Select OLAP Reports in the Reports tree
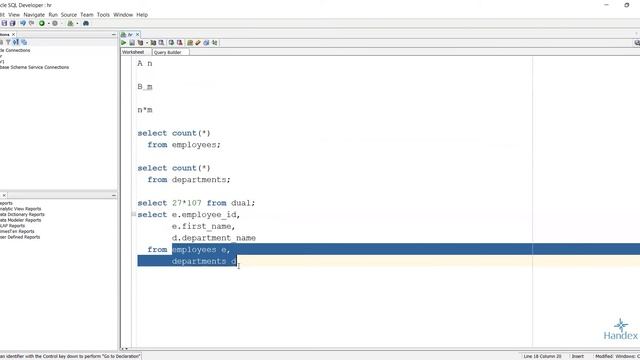Image resolution: width=640 pixels, height=360 pixels. click(12, 226)
